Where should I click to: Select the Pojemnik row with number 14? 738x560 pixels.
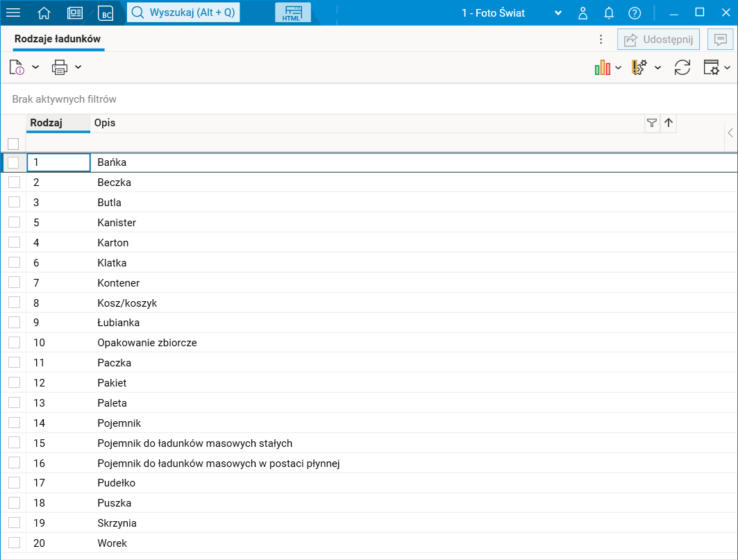click(x=369, y=423)
